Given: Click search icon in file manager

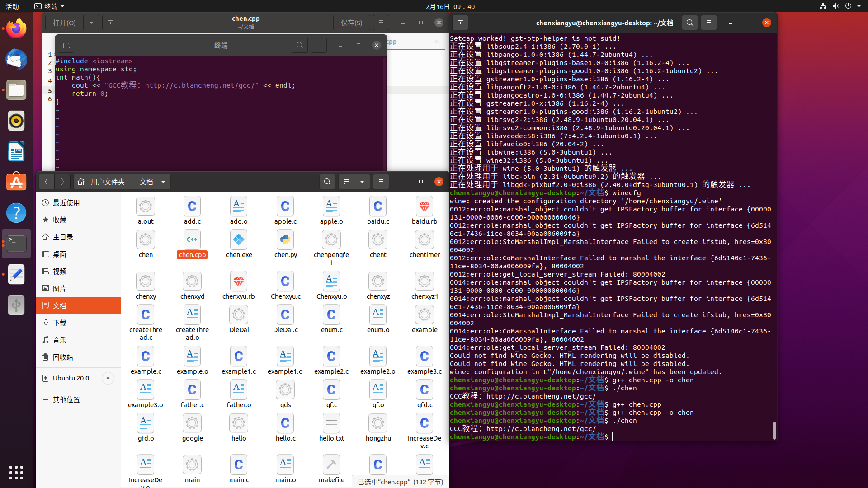Looking at the screenshot, I should tap(327, 182).
